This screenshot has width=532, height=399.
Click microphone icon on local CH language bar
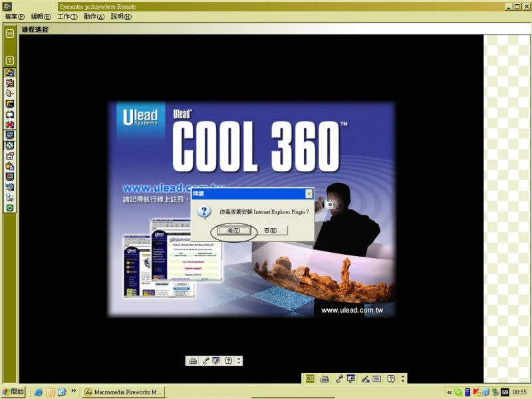[339, 379]
